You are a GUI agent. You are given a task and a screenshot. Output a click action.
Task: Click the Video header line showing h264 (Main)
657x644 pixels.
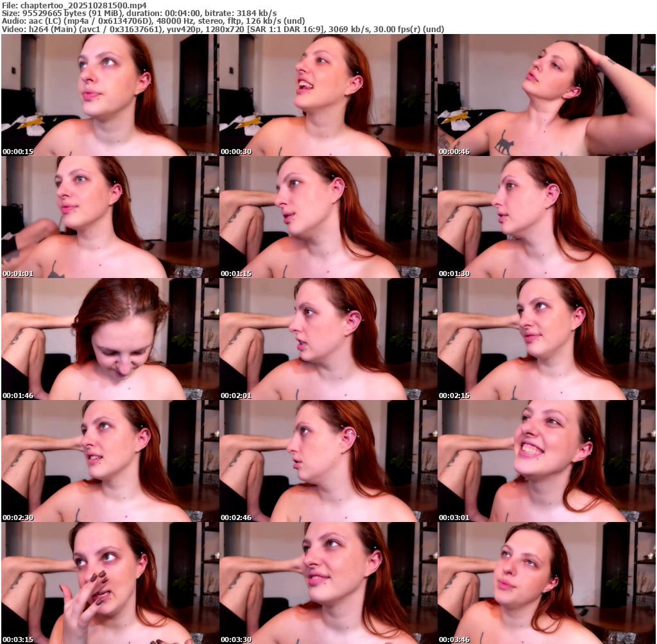pyautogui.click(x=223, y=30)
